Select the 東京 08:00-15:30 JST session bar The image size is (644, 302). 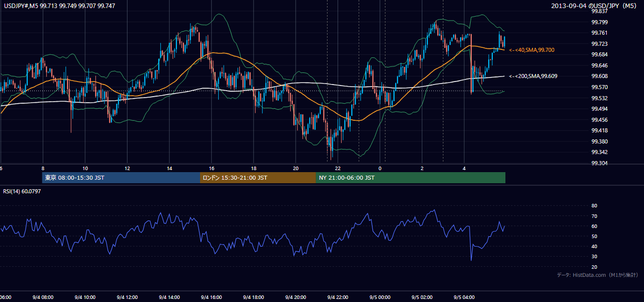pos(121,178)
